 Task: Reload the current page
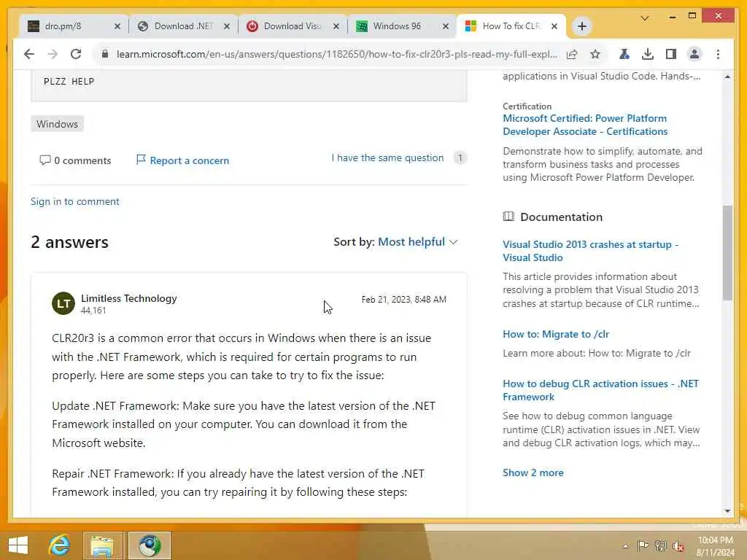click(x=76, y=54)
